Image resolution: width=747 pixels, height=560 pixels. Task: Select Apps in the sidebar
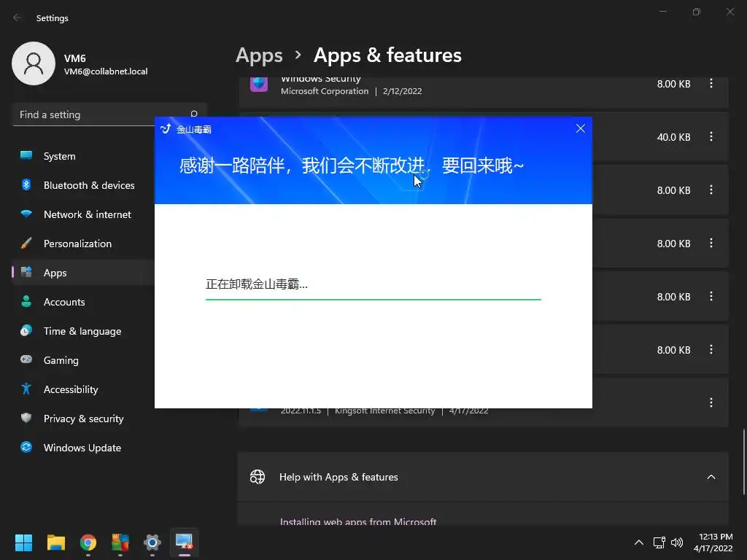[x=84, y=273]
